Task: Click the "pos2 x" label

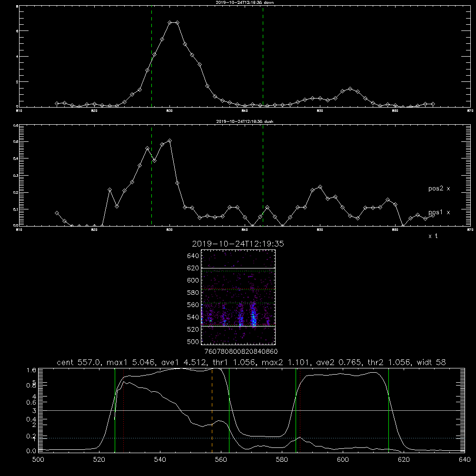Action: tap(439, 188)
